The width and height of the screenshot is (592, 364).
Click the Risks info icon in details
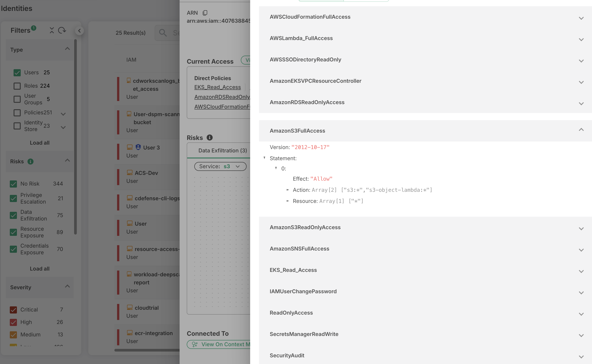pyautogui.click(x=209, y=138)
